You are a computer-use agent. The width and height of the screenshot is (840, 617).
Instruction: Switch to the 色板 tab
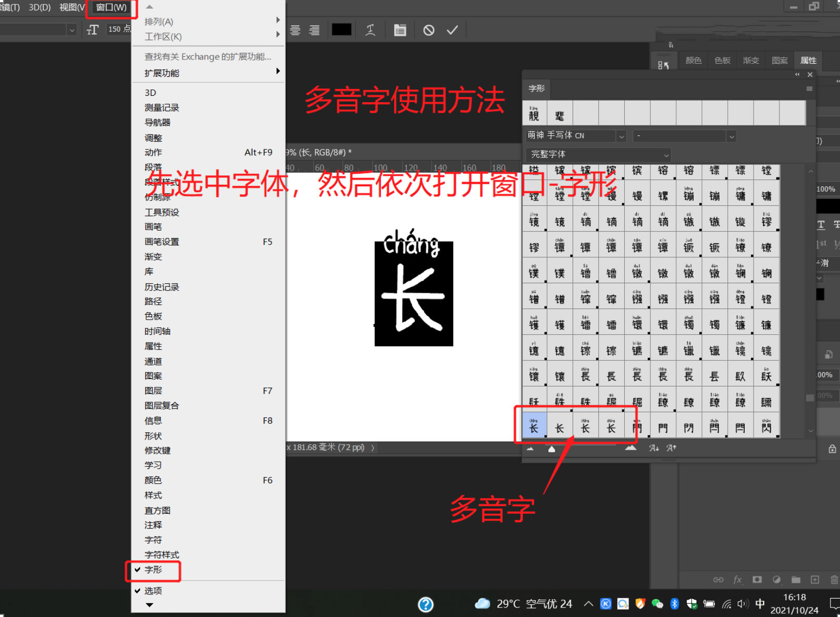(x=722, y=61)
